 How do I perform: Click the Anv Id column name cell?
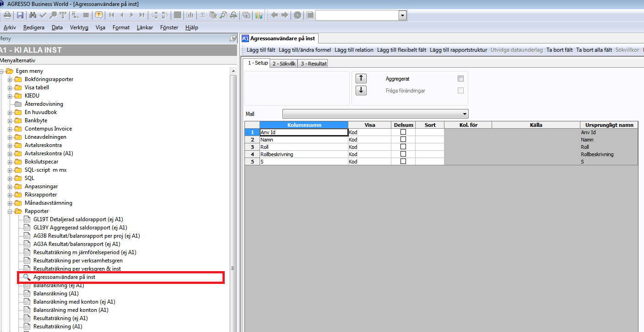[x=304, y=132]
